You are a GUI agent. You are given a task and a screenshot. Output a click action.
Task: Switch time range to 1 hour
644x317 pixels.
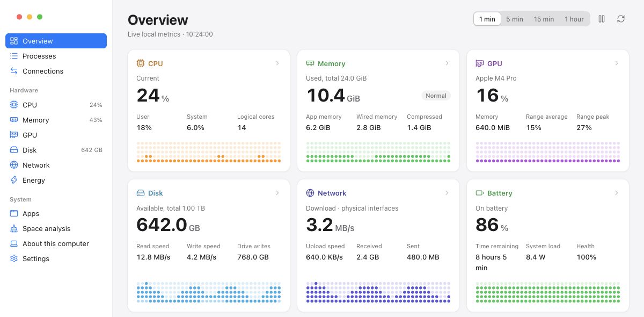[x=574, y=19]
